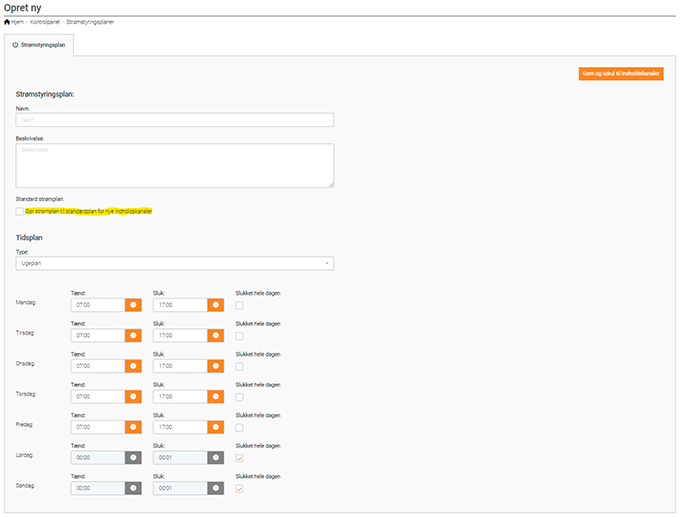Click the clock icon for Fredag Sluk
The image size is (680, 517).
tap(215, 427)
